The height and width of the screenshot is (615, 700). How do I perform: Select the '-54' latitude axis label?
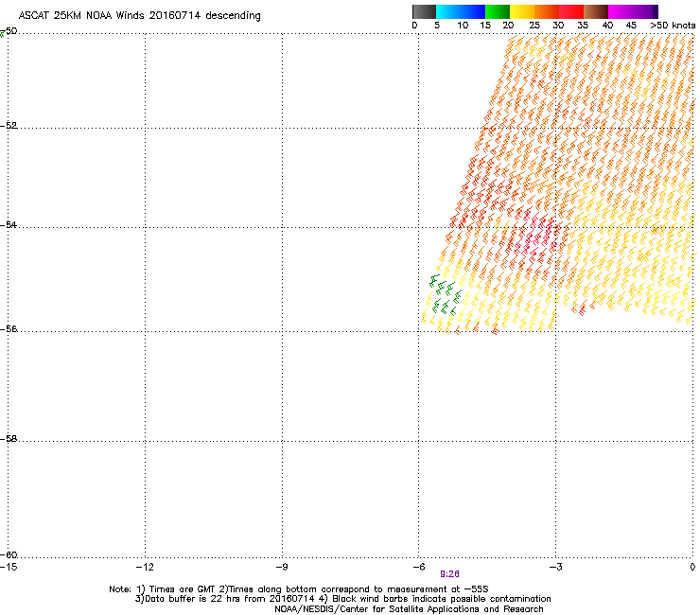click(9, 224)
